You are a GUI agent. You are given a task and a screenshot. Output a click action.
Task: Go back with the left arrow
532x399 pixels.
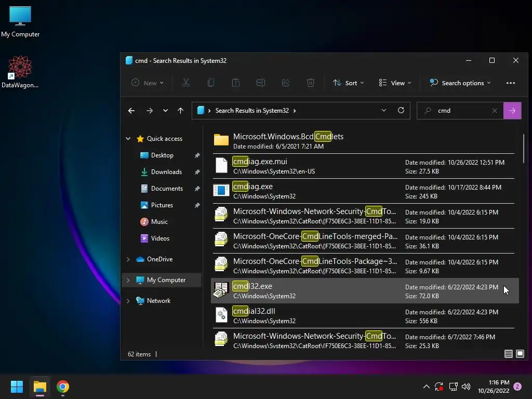131,111
